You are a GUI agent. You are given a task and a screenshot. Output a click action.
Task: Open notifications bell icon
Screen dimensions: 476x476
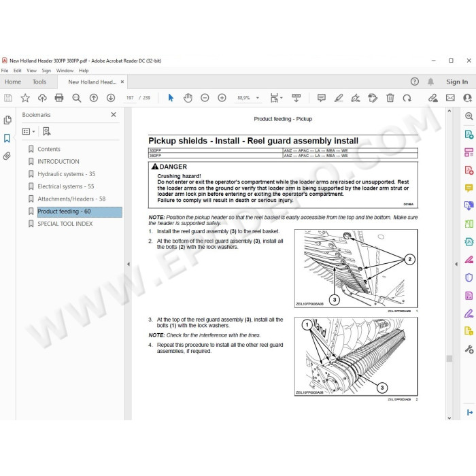tap(430, 82)
